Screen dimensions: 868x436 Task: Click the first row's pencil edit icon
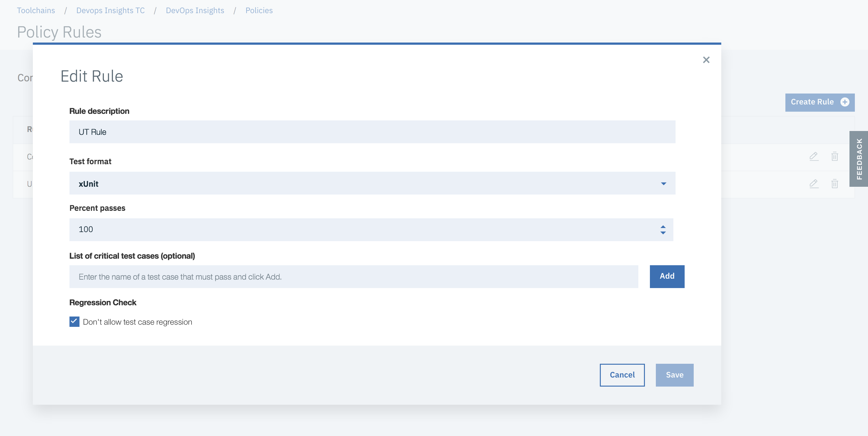[814, 156]
